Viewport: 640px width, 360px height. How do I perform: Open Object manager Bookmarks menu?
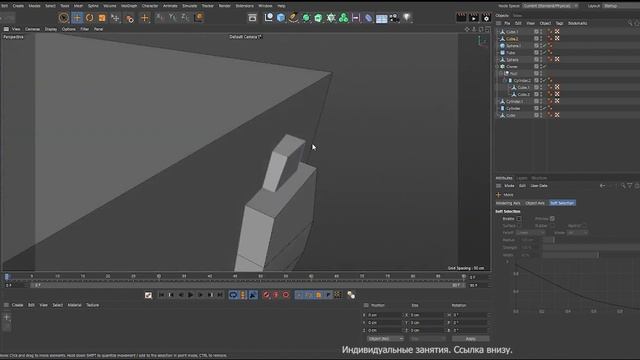coord(578,23)
